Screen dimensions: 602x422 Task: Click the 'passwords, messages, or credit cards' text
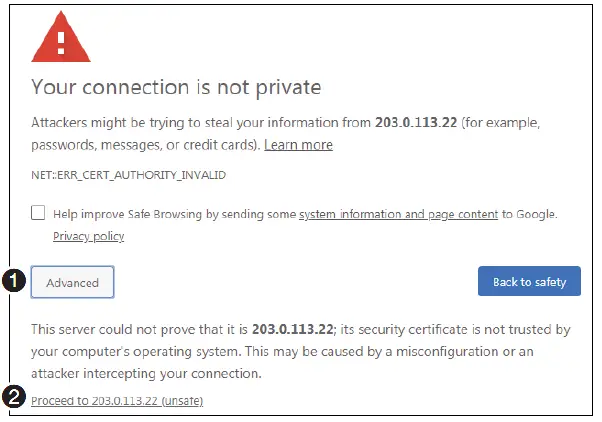[x=145, y=145]
